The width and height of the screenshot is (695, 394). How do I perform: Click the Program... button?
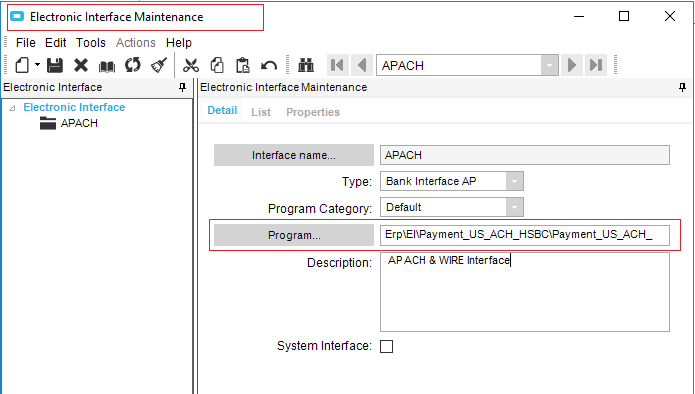coord(294,235)
